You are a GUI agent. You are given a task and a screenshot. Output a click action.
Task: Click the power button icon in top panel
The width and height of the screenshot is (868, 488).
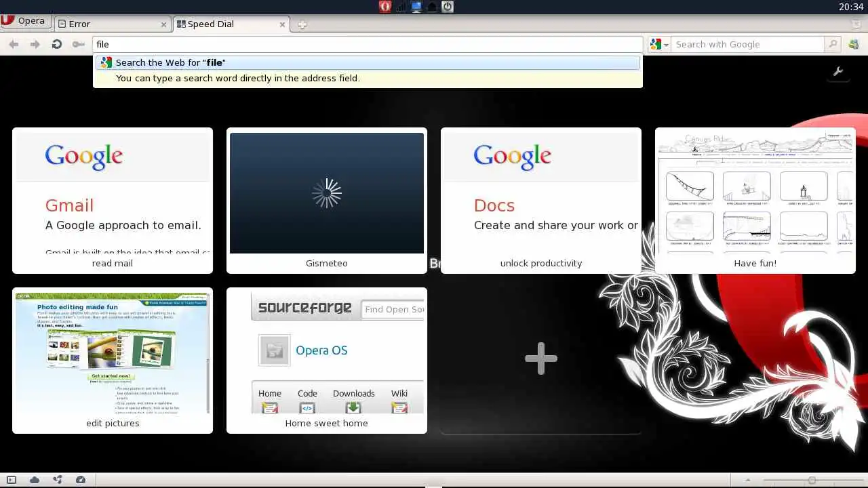[x=448, y=7]
